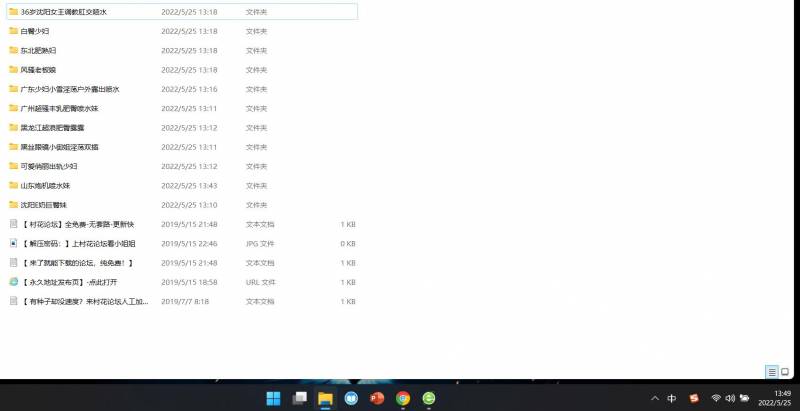This screenshot has height=411, width=800.
Task: Open PowerPoint from the taskbar
Action: pos(377,398)
